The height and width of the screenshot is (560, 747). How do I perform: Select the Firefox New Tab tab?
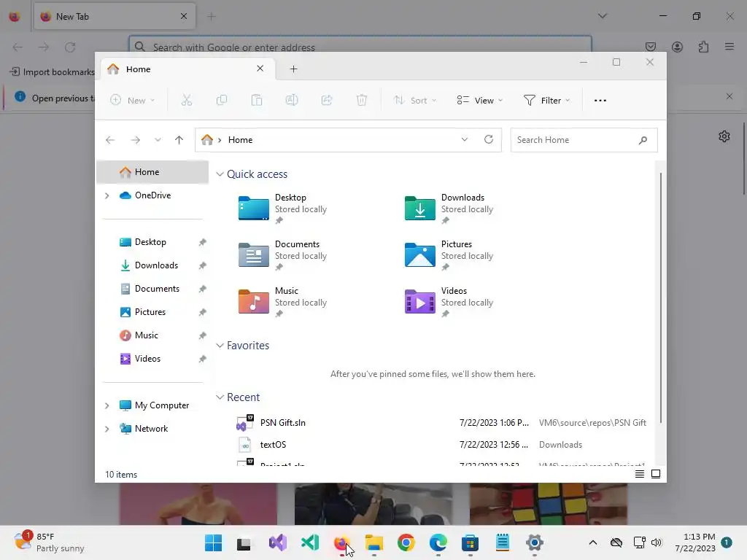coord(115,16)
